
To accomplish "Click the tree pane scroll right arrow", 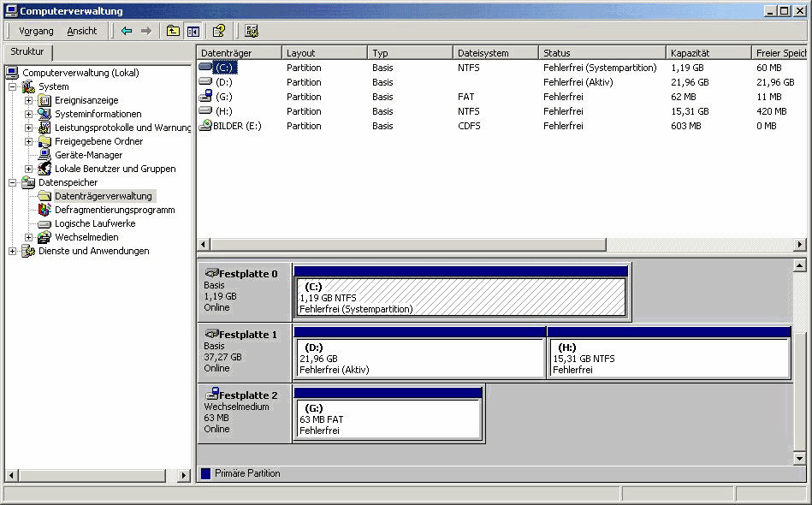I will 184,475.
